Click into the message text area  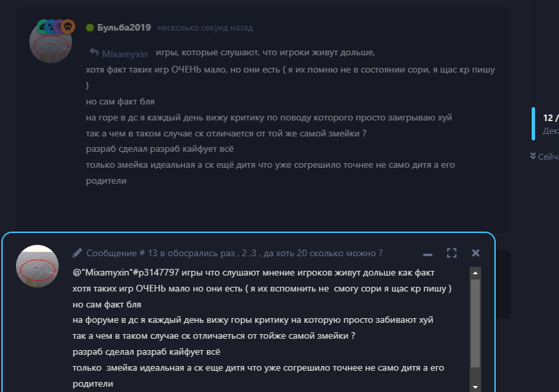click(x=271, y=328)
